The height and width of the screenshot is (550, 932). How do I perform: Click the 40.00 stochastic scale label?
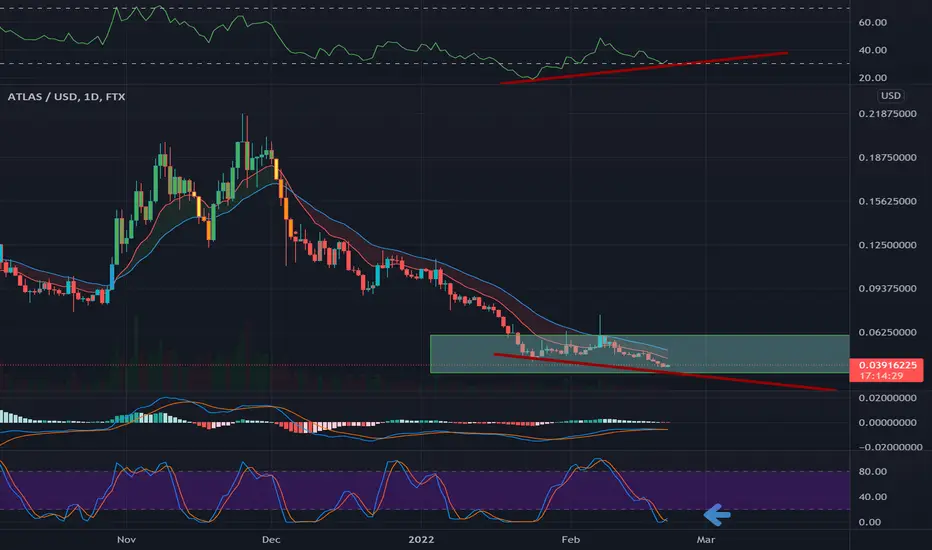[873, 497]
